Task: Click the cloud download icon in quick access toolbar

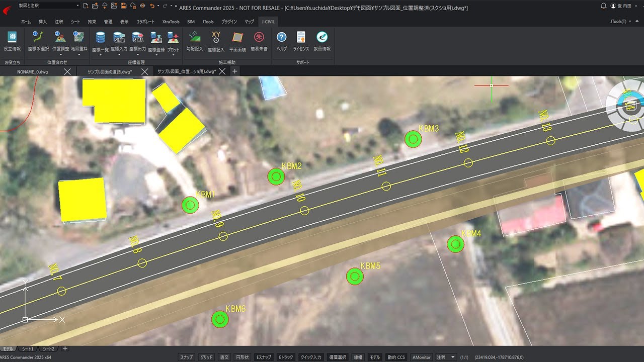Action: (x=105, y=6)
